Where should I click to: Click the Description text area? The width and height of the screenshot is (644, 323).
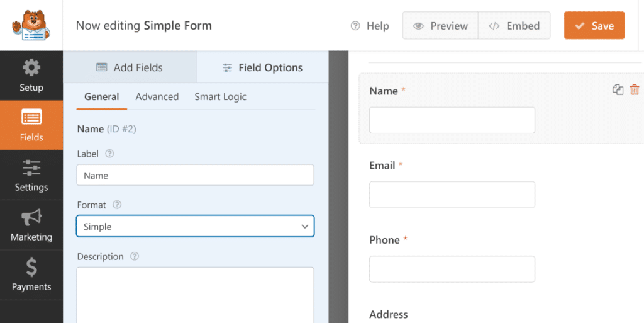[195, 295]
